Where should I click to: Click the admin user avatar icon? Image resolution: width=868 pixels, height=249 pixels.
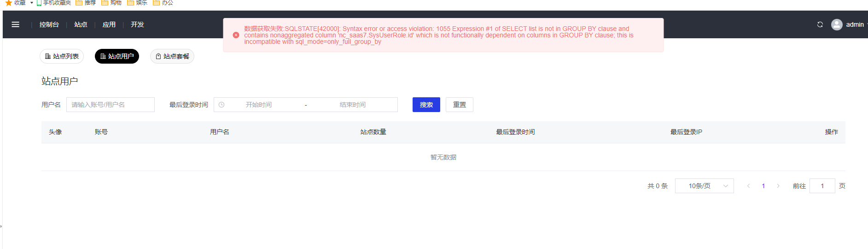point(837,24)
